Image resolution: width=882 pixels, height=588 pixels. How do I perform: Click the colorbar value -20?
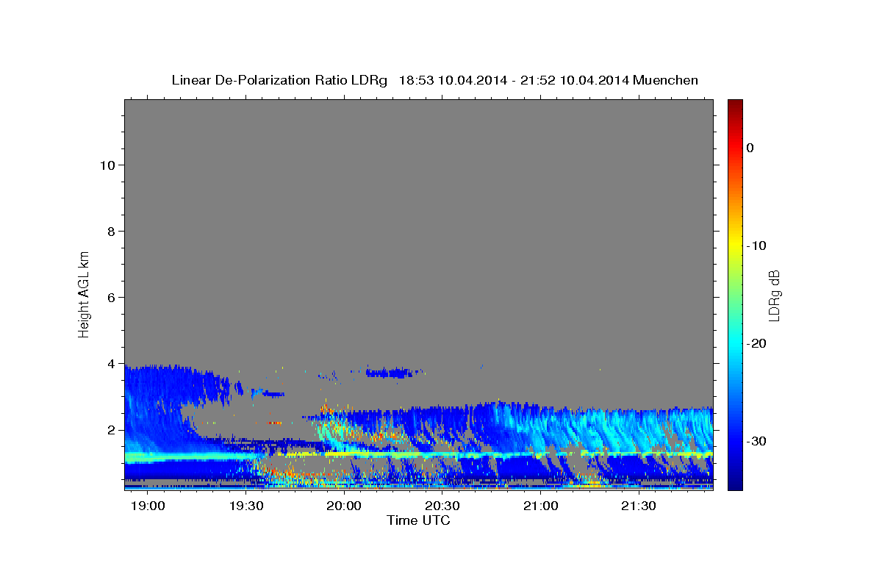pyautogui.click(x=757, y=343)
